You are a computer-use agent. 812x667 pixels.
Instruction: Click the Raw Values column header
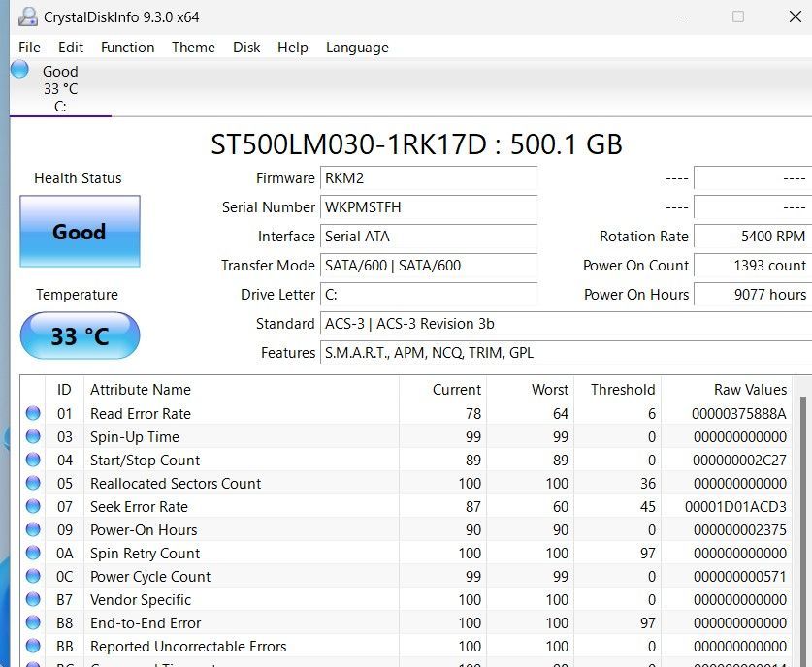pyautogui.click(x=727, y=389)
